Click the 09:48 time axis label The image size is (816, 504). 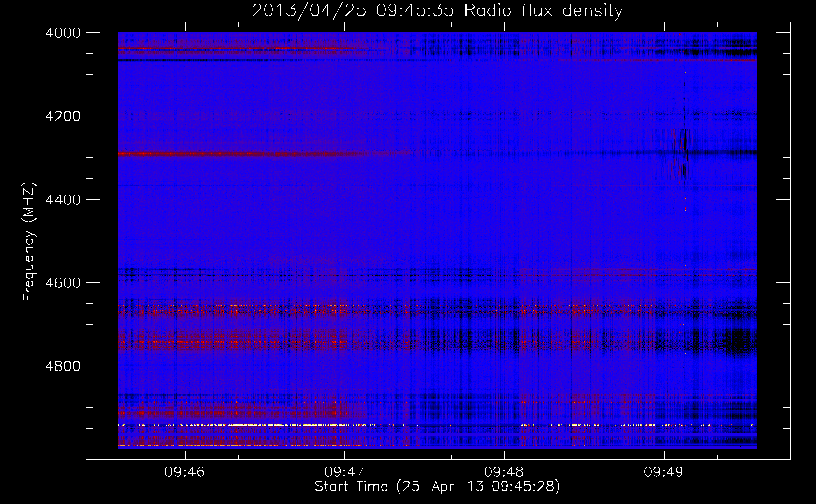click(504, 472)
